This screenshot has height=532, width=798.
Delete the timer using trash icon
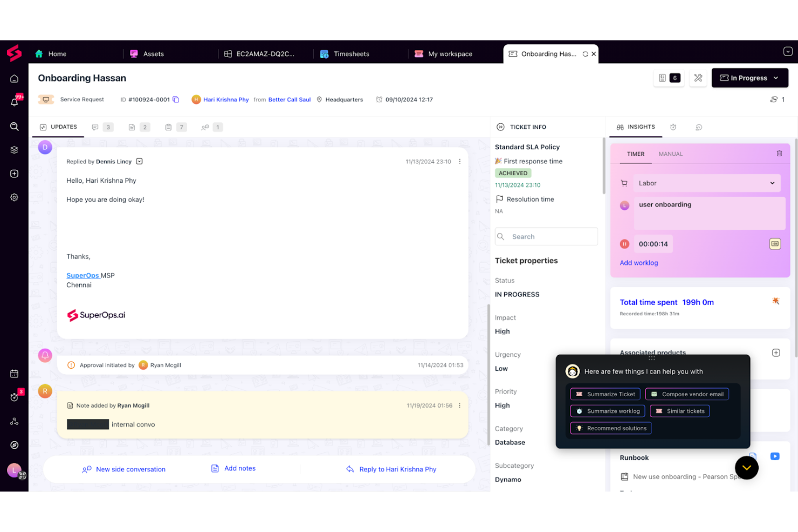(779, 153)
